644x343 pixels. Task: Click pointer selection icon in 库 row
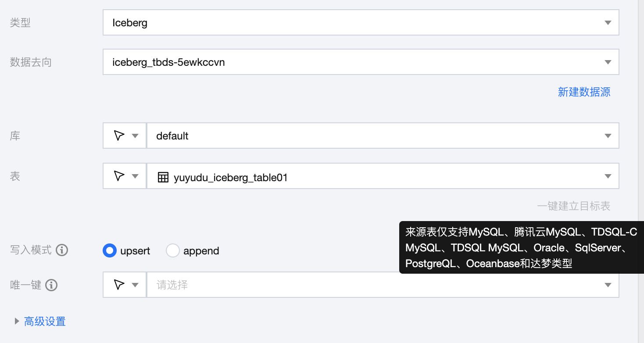[x=119, y=136]
